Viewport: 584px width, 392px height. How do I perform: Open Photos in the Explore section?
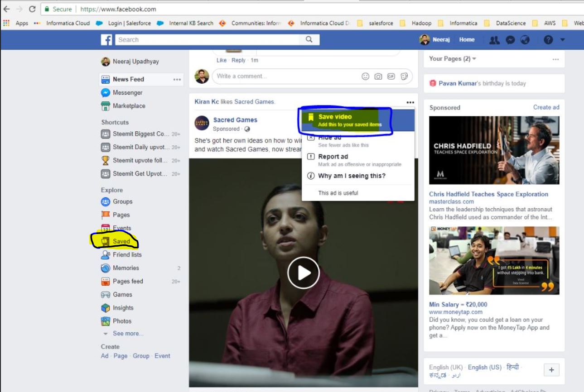[x=116, y=321]
